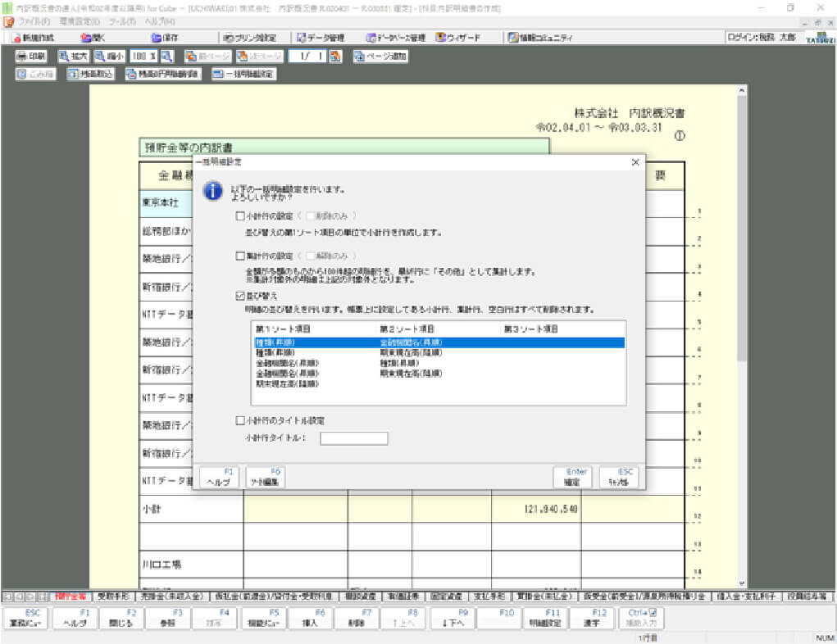Click the F1 ヘルプ button in the dialog
Screen dimensions: 837x644
point(219,477)
